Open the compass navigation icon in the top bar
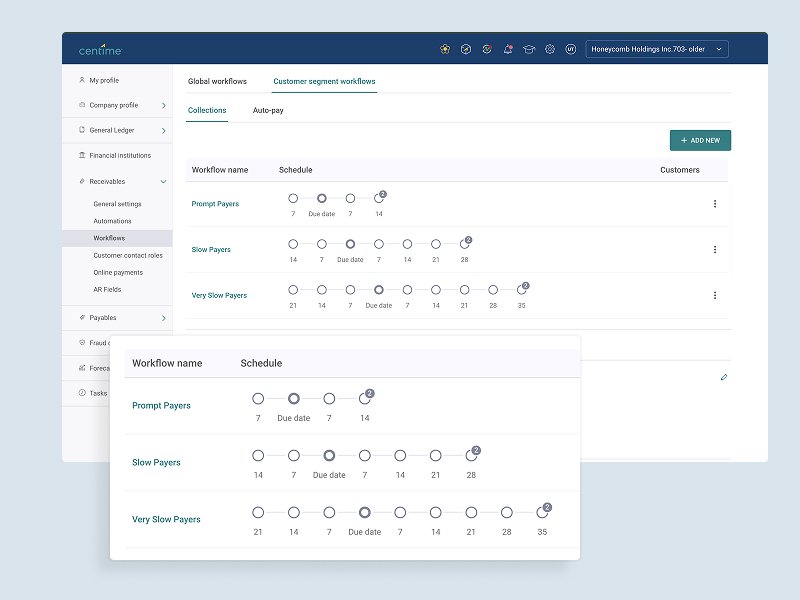This screenshot has height=600, width=800. [466, 48]
